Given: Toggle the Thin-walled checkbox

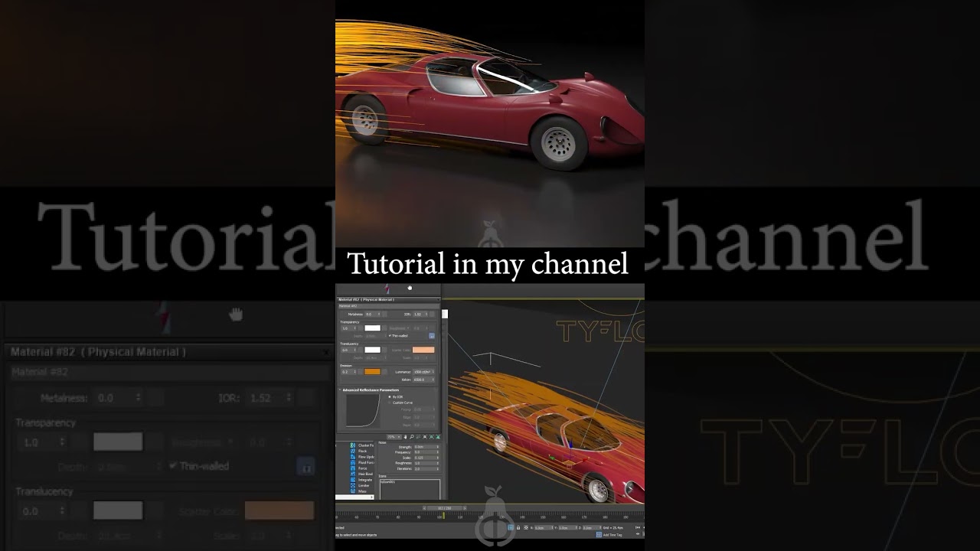Looking at the screenshot, I should pyautogui.click(x=390, y=335).
